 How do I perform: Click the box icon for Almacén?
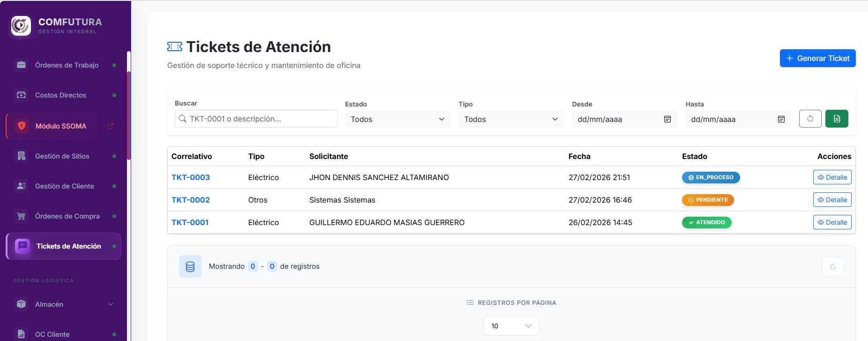click(22, 304)
